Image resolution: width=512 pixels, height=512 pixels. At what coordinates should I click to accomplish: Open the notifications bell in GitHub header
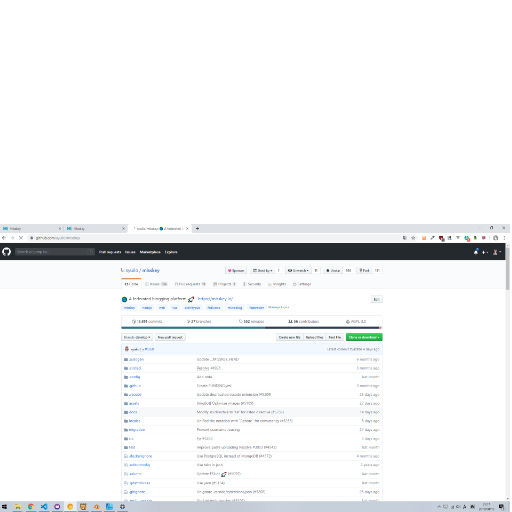(x=476, y=252)
